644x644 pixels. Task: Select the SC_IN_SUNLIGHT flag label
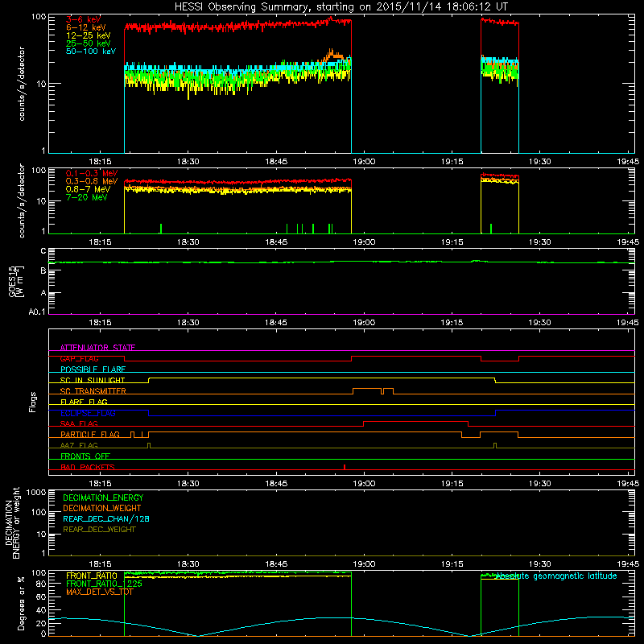point(93,380)
